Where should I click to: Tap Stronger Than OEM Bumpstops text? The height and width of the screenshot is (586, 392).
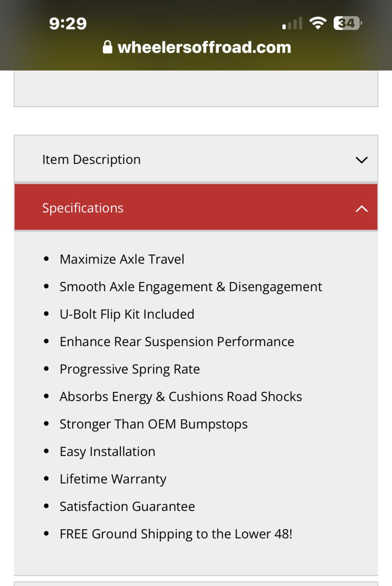pyautogui.click(x=153, y=424)
